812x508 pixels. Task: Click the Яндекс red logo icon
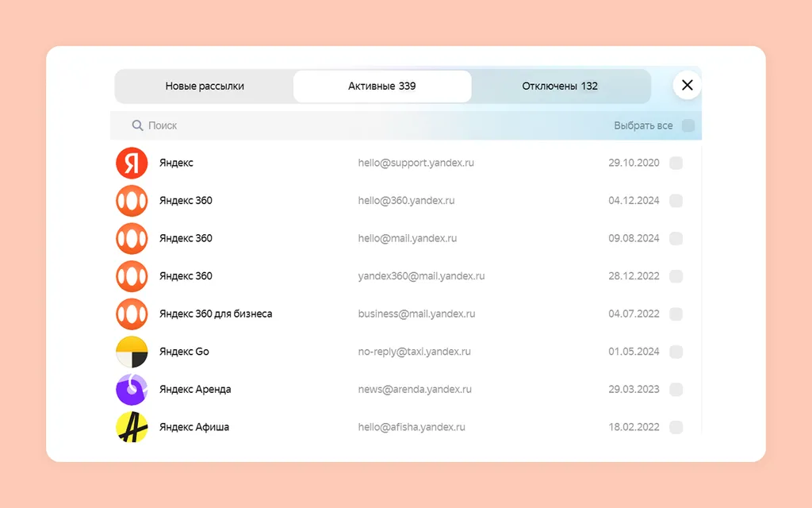tap(132, 163)
